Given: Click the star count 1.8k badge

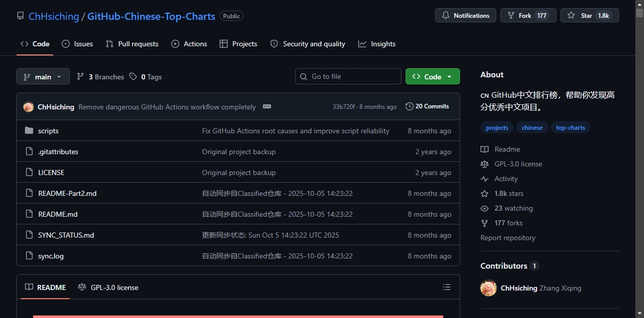Looking at the screenshot, I should (603, 16).
